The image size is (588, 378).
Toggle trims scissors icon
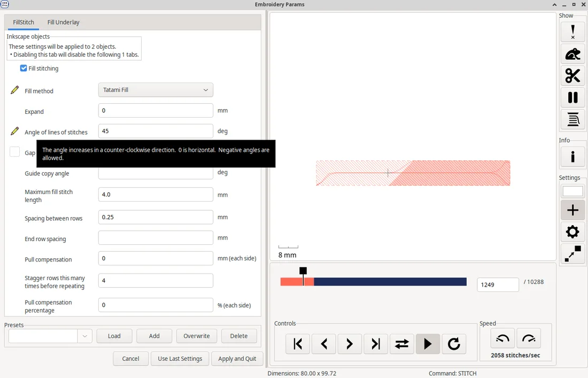click(x=572, y=76)
